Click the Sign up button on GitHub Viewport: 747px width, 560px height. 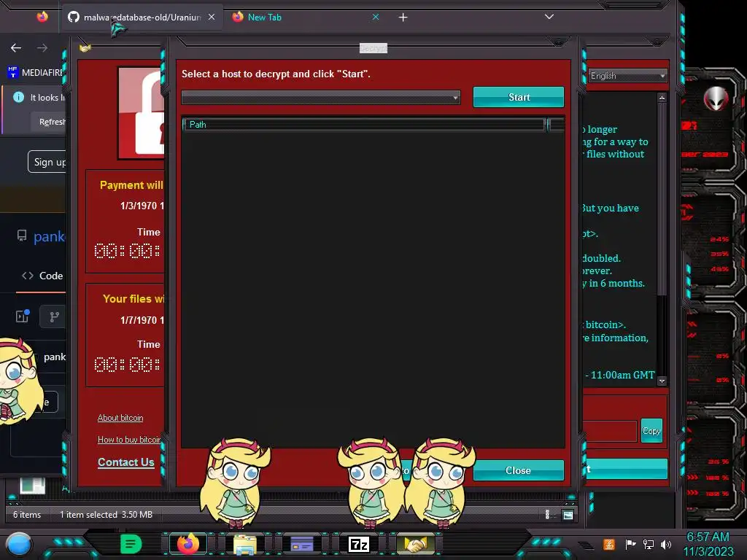47,162
